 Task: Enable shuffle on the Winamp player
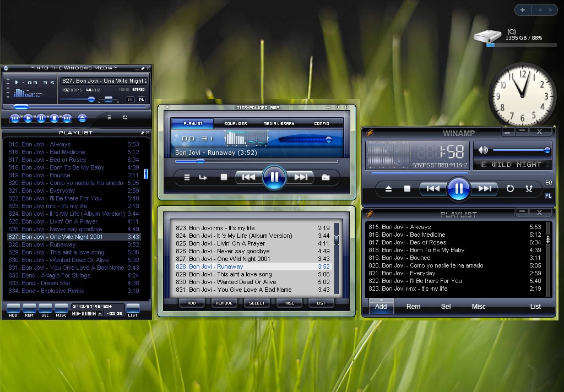pyautogui.click(x=530, y=188)
